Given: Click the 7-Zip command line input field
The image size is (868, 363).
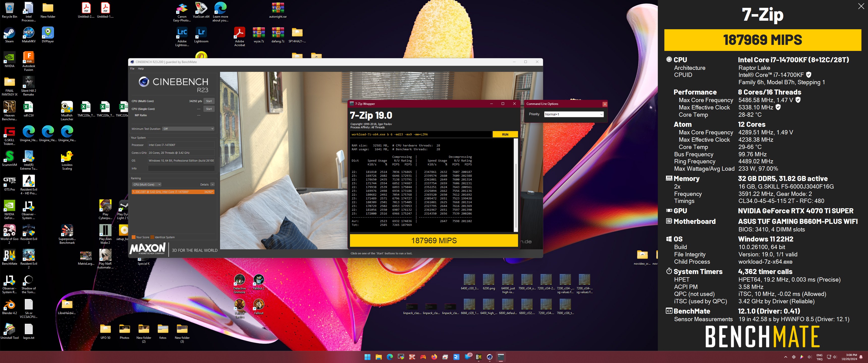Looking at the screenshot, I should click(421, 134).
